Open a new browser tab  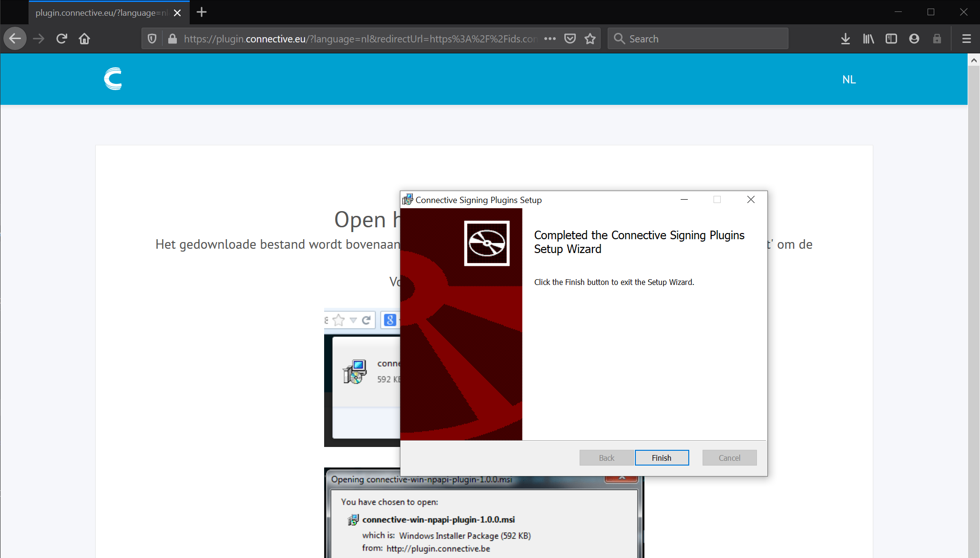pos(202,12)
